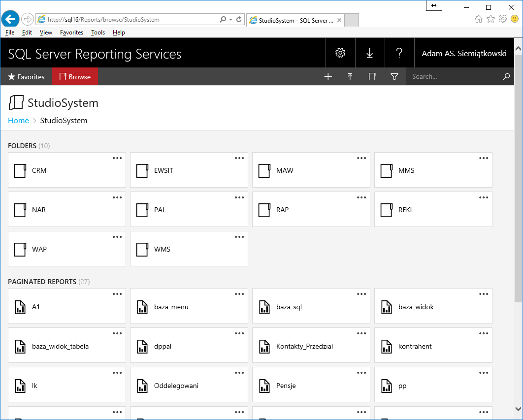The height and width of the screenshot is (420, 523).
Task: Expand the ellipsis menu on PAL folder
Action: 239,197
